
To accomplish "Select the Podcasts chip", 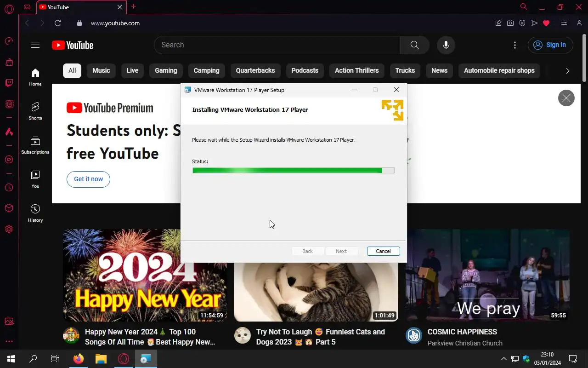I will coord(305,70).
